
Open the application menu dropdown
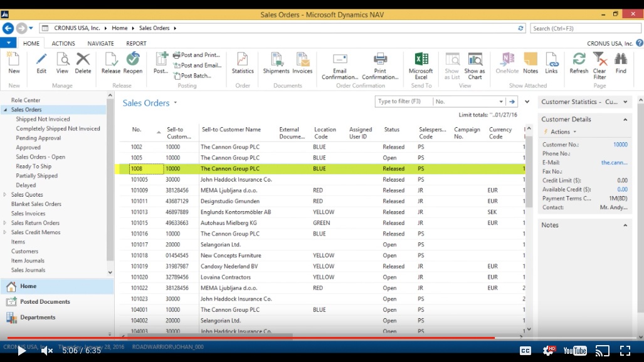(x=8, y=43)
